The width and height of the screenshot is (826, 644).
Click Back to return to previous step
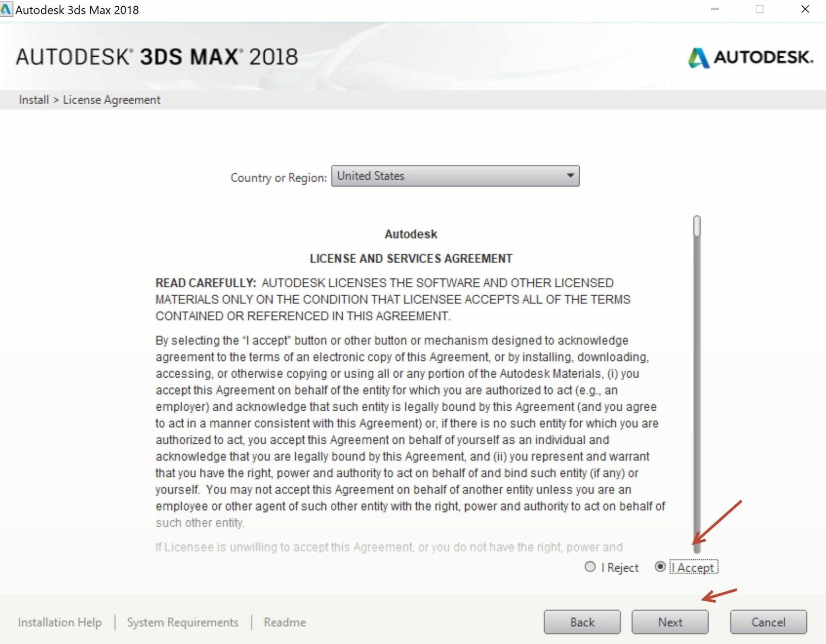pyautogui.click(x=582, y=622)
